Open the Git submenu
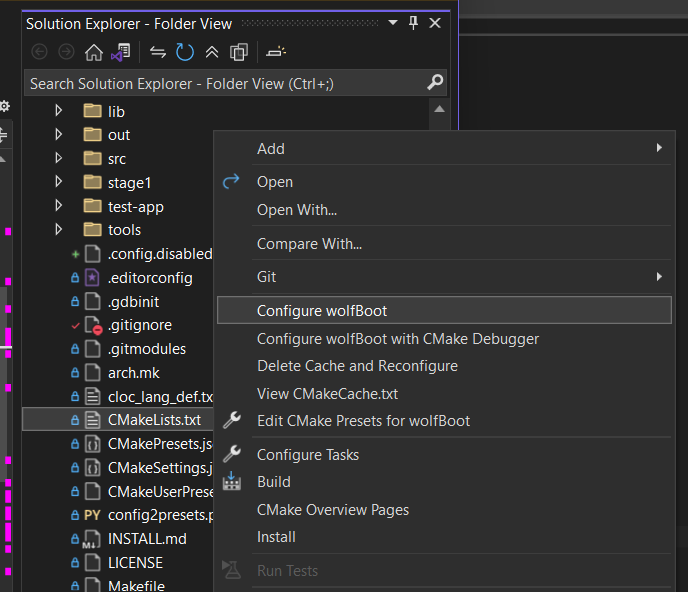Viewport: 688px width, 592px height. [x=444, y=277]
